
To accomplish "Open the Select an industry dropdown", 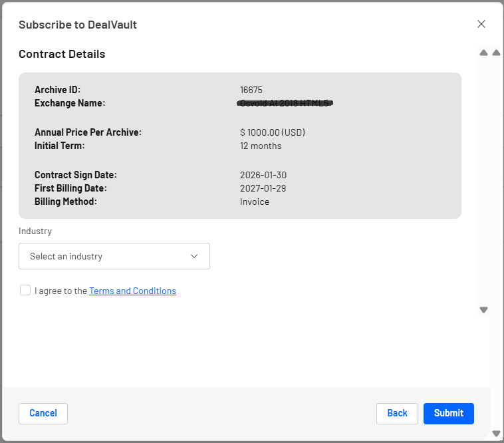I will tap(114, 256).
